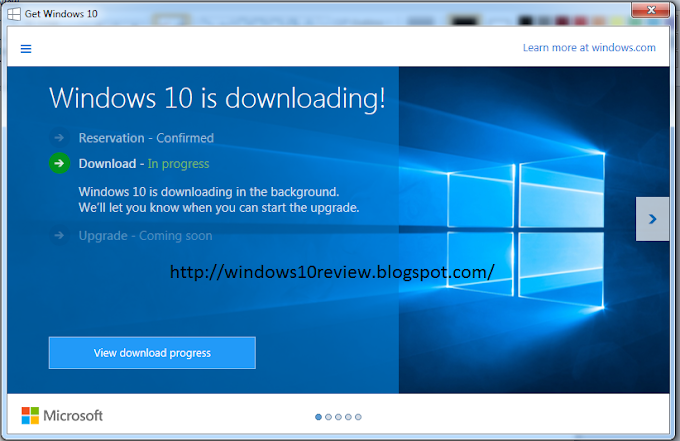
Task: Click 'In progress' status text
Action: (178, 164)
